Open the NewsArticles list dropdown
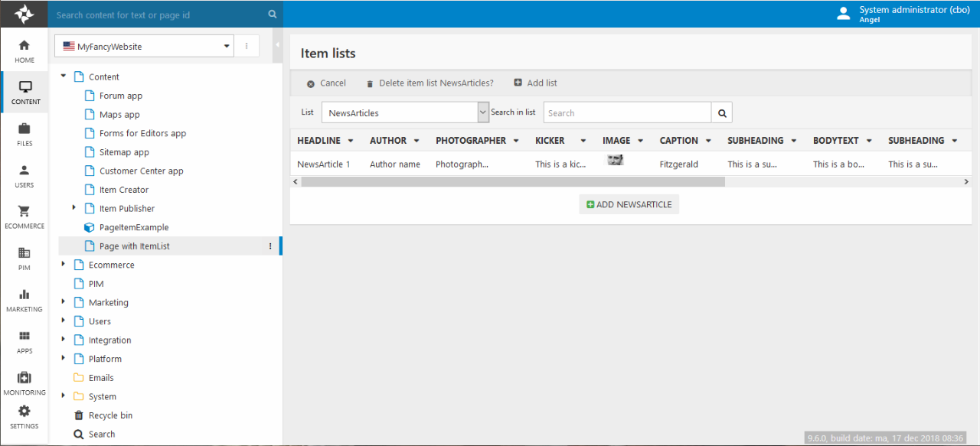The height and width of the screenshot is (446, 980). (x=405, y=112)
